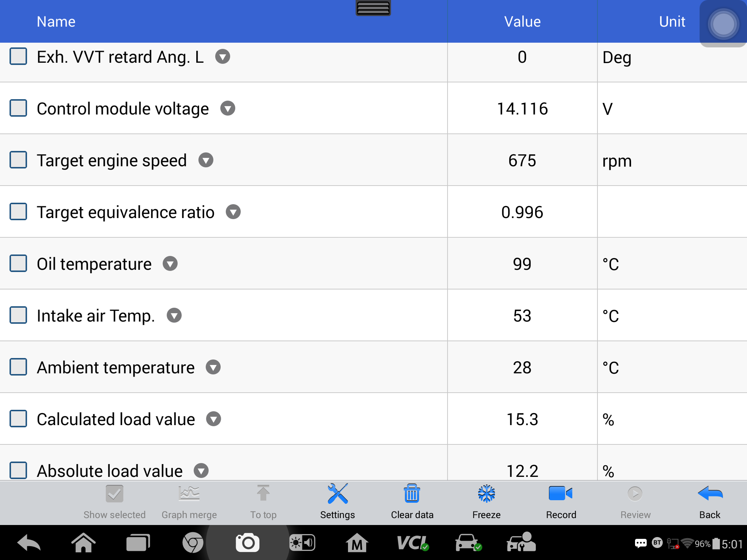Expand the Ambient temperature dropdown arrow
The image size is (747, 560).
[x=213, y=367]
